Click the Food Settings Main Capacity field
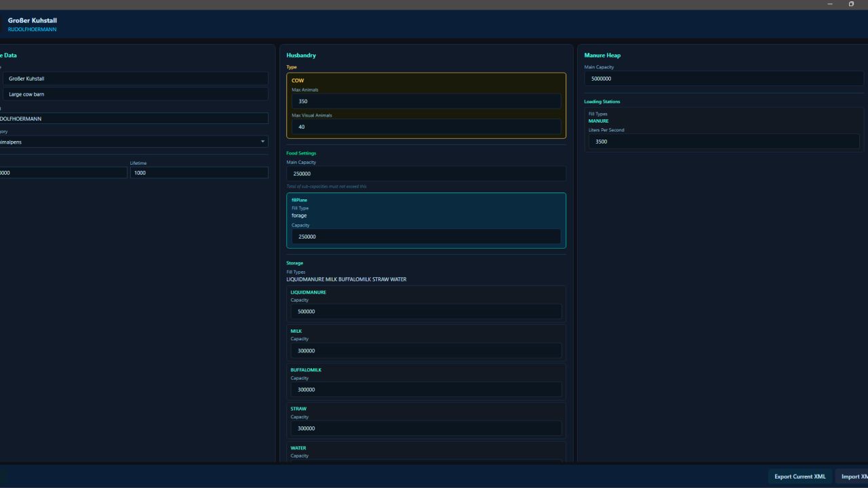The image size is (868, 488). pyautogui.click(x=426, y=174)
